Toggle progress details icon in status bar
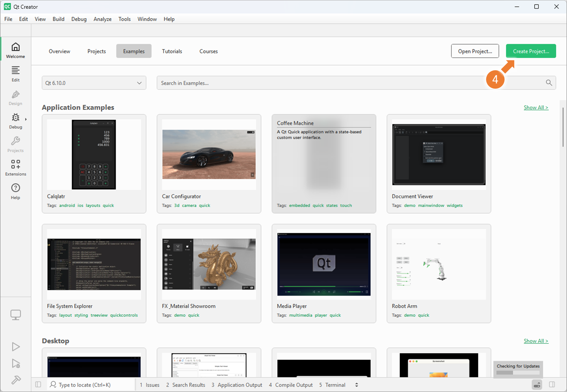This screenshot has width=567, height=392. point(537,385)
